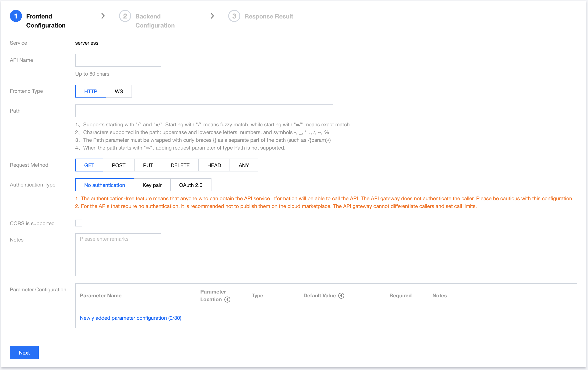Select OAuth 2.0 authentication
Viewport: 588px width, 370px height.
point(190,185)
